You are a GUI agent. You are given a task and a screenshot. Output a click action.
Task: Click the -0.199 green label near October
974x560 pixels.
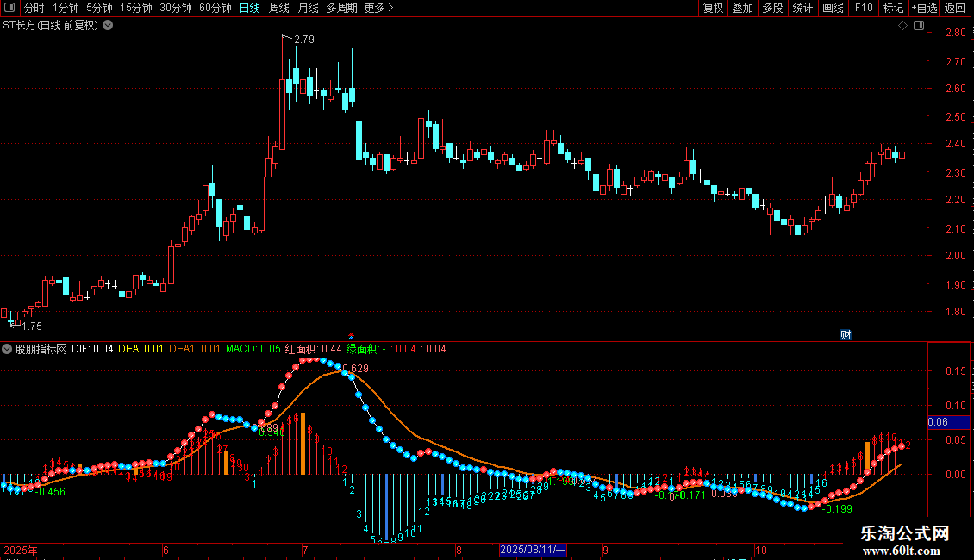pos(837,509)
